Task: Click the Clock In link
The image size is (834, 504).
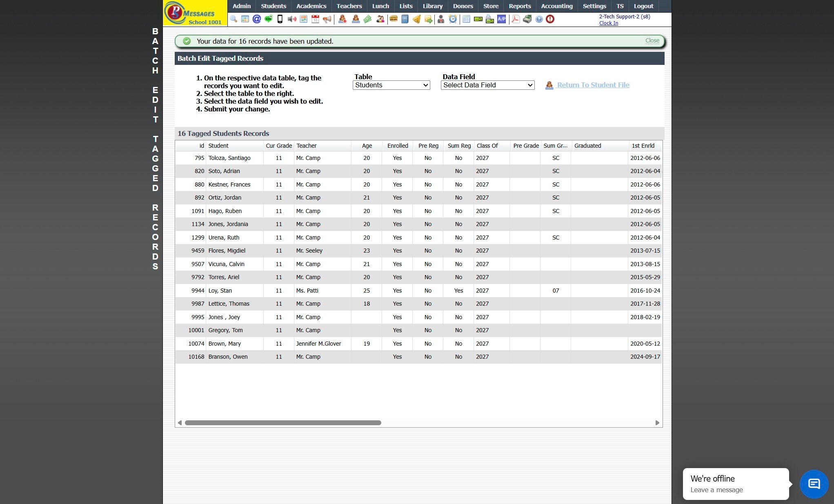Action: (x=608, y=23)
